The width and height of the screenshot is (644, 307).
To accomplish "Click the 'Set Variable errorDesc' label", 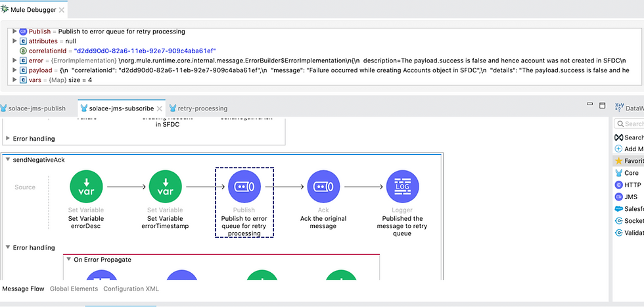I will [86, 222].
